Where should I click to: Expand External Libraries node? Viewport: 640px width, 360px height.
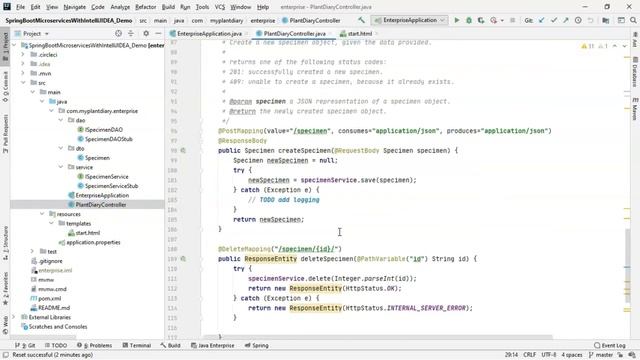(x=13, y=317)
